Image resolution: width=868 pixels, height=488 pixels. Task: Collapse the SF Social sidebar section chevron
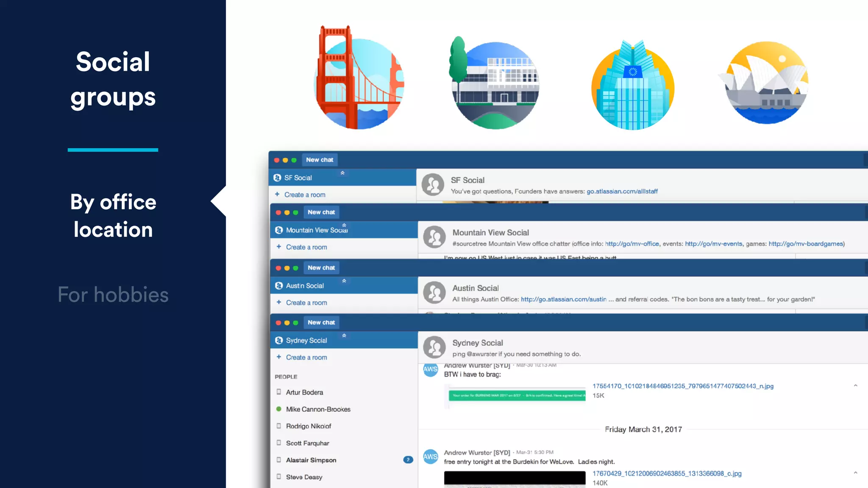tap(342, 173)
